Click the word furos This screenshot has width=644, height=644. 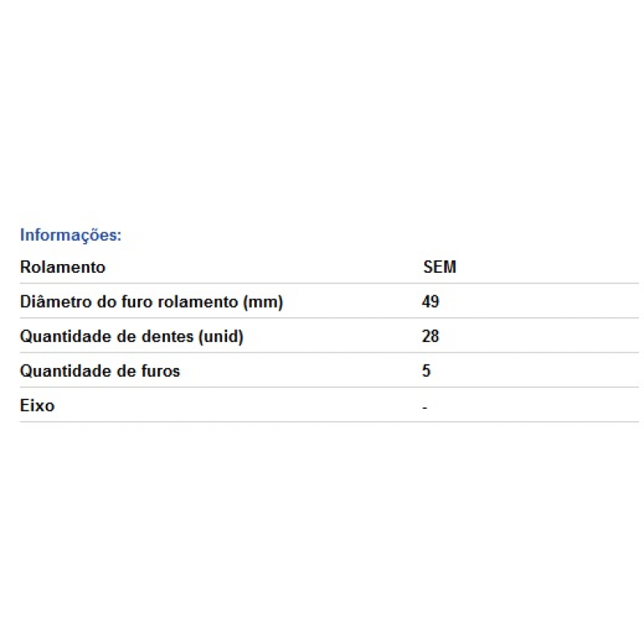161,371
